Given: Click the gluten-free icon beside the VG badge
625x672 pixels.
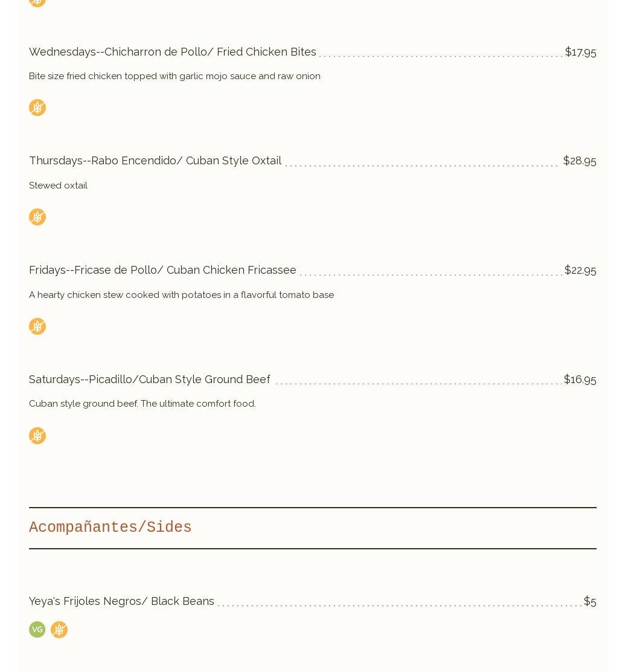Looking at the screenshot, I should coord(59,630).
